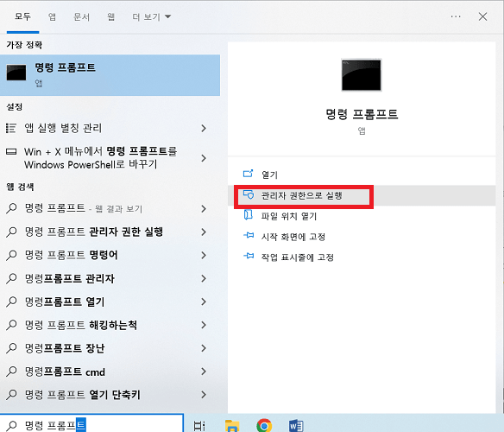Expand the arrow for 관리자 권한 실행 suggestion

tap(204, 232)
